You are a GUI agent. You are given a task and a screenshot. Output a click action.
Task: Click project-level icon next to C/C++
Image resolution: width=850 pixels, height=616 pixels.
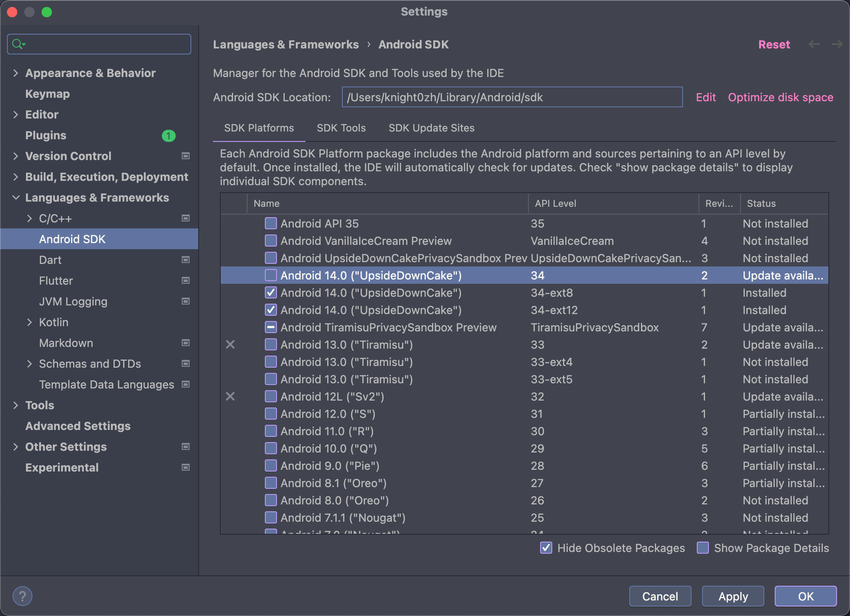186,218
